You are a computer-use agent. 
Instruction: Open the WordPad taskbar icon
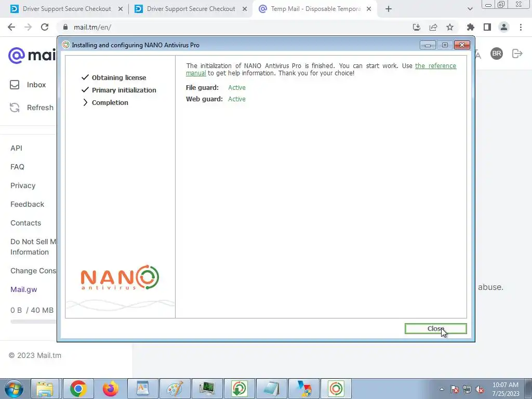click(x=143, y=389)
